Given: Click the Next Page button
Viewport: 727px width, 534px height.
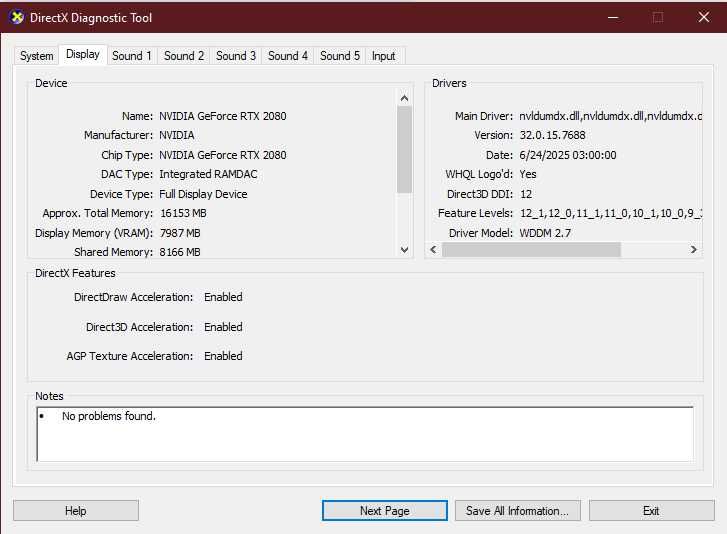Looking at the screenshot, I should [x=385, y=510].
